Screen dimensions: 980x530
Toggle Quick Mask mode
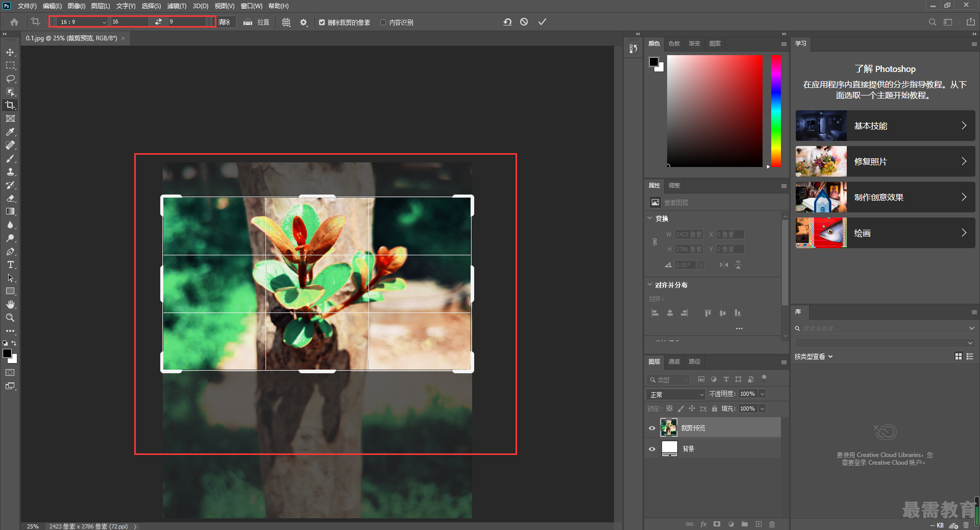(10, 373)
